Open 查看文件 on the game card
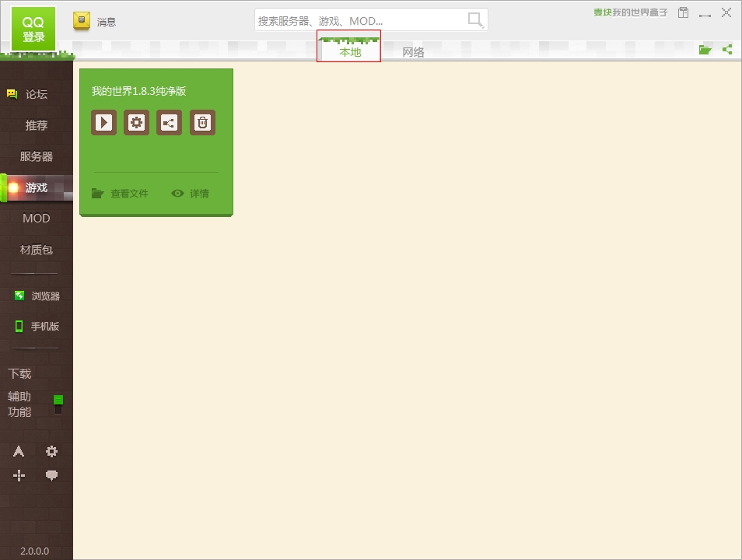This screenshot has width=742, height=560. tap(120, 194)
